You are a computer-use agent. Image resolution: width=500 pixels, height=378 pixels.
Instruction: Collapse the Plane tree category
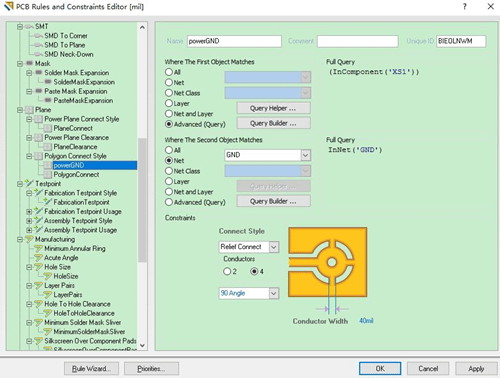[20, 110]
